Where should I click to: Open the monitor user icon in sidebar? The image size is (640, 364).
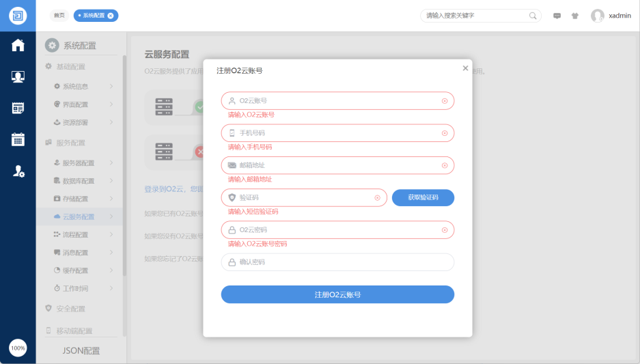coord(18,76)
